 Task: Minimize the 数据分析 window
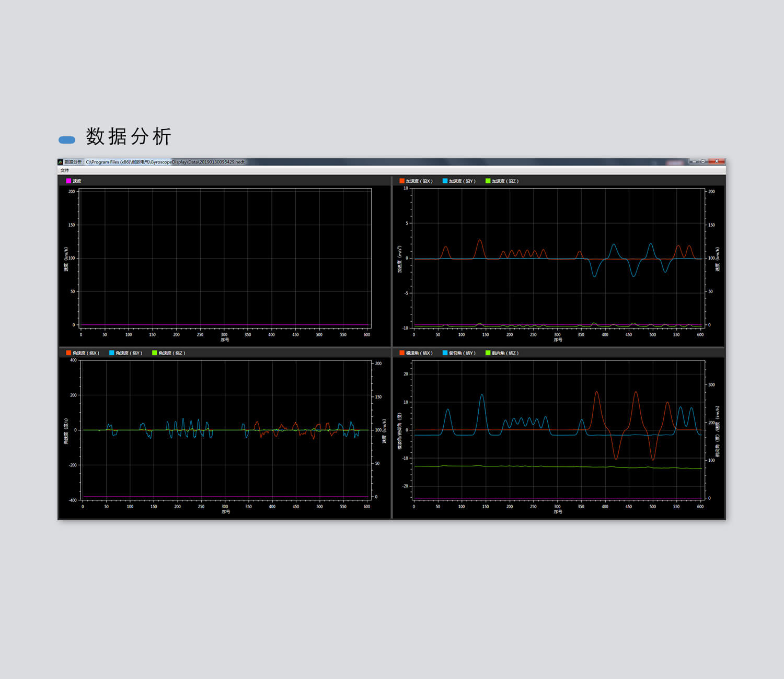(694, 161)
